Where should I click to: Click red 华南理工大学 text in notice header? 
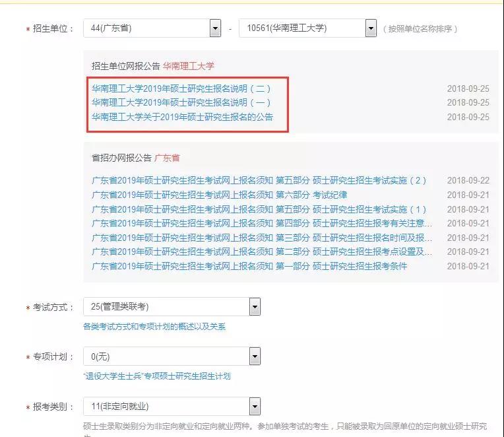(189, 66)
